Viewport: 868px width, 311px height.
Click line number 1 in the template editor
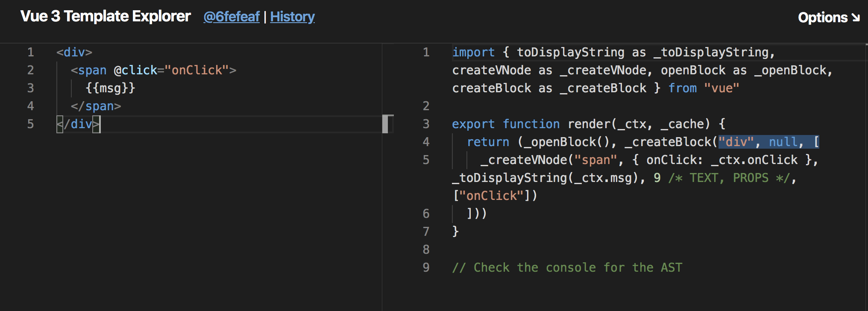30,52
